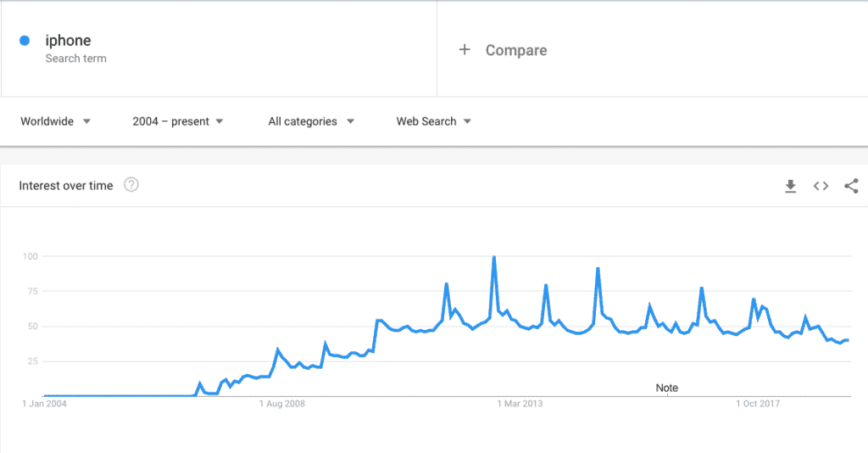Open the All categories dropdown
This screenshot has width=868, height=453.
[x=311, y=121]
